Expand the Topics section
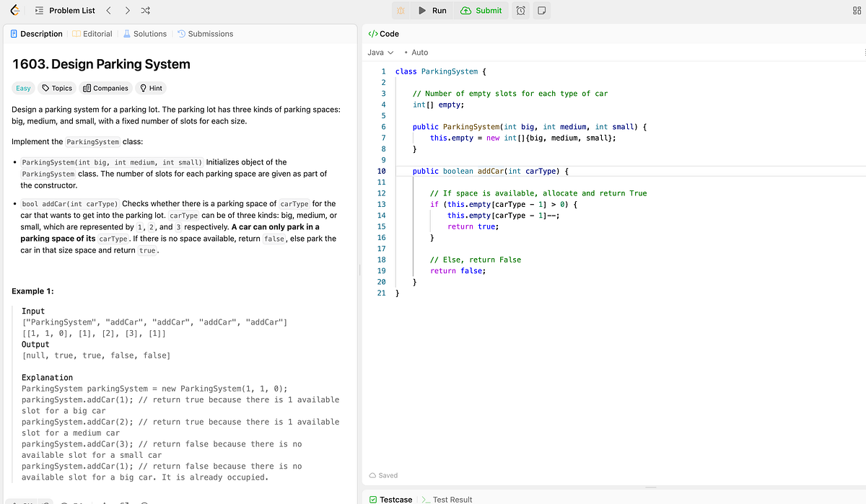Viewport: 866px width, 504px height. pos(56,87)
